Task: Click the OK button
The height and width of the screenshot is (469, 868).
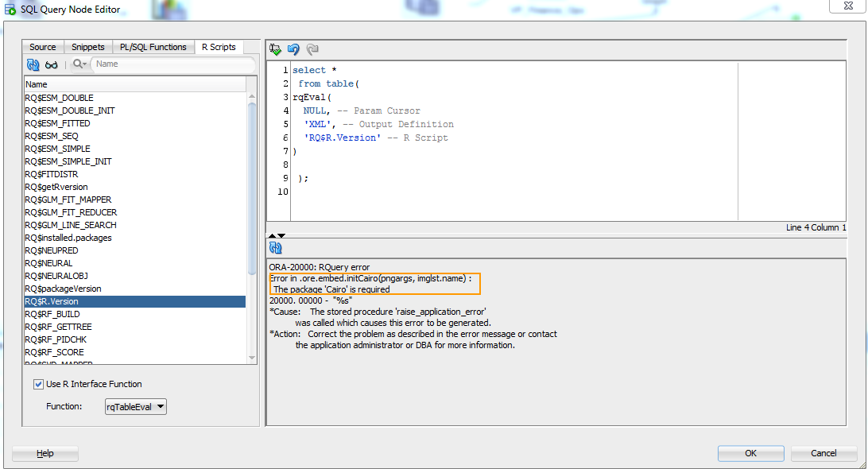Action: tap(750, 453)
